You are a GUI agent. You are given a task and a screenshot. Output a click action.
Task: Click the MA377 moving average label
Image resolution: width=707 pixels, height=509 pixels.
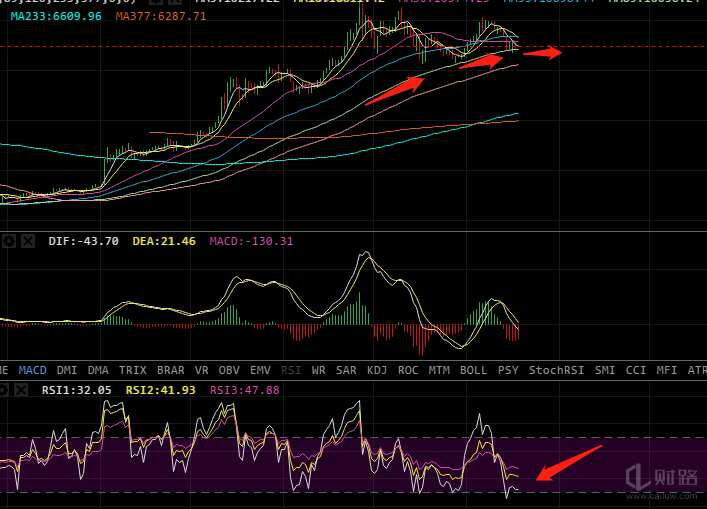point(161,17)
